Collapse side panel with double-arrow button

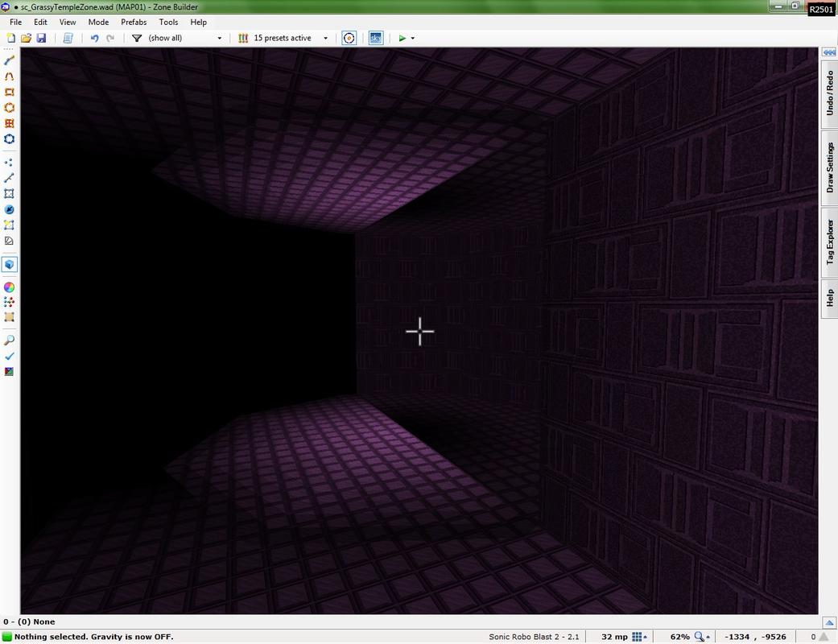point(829,52)
